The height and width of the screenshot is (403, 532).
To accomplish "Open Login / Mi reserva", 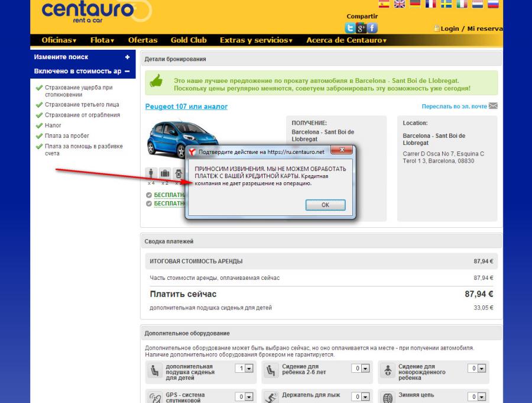I will coord(472,28).
